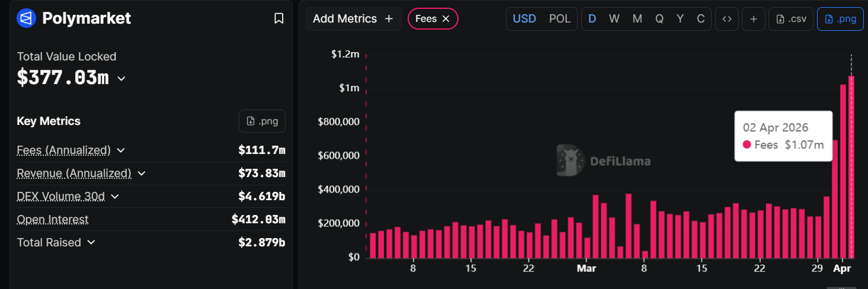868x289 pixels.
Task: Expand the Total Value Locked breakdown
Action: click(121, 78)
